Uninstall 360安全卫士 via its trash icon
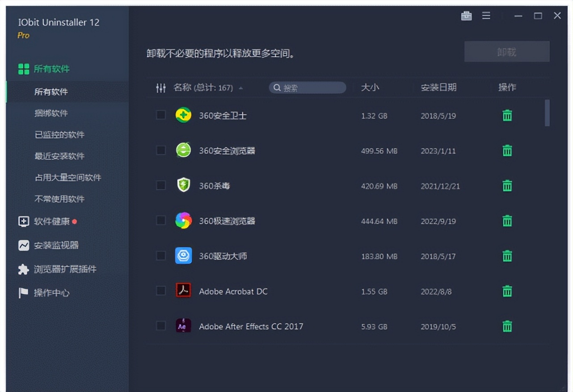Viewport: 573px width, 392px height. (506, 115)
